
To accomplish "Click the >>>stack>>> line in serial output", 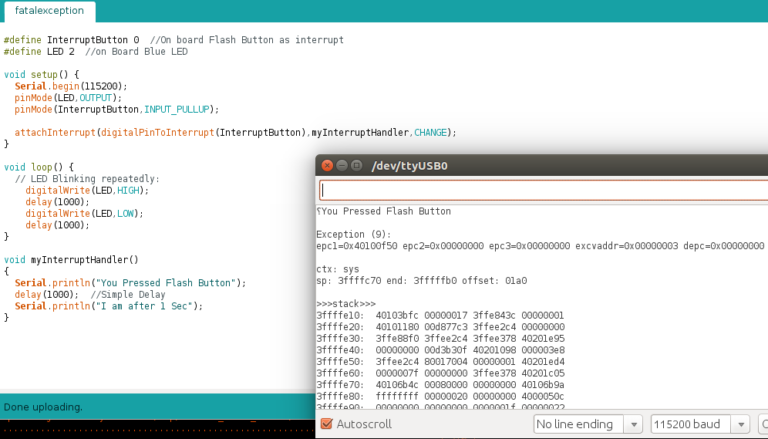I will click(x=346, y=300).
